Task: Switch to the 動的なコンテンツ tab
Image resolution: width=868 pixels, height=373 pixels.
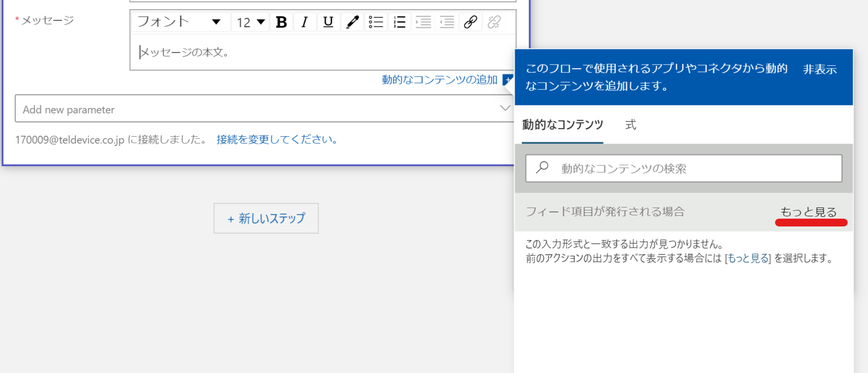Action: pos(562,125)
